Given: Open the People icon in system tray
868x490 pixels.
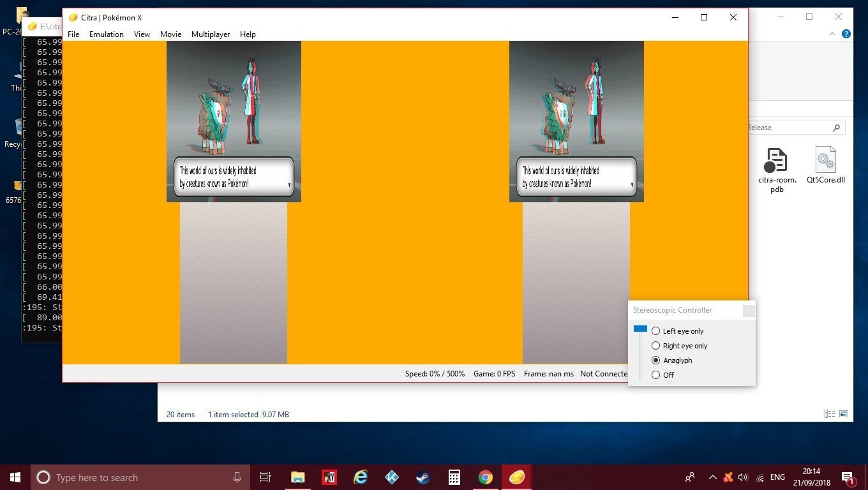Looking at the screenshot, I should click(x=690, y=477).
